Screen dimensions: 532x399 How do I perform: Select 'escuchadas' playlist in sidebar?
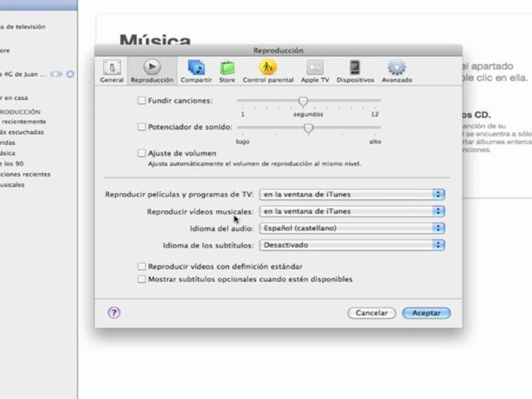pos(22,132)
